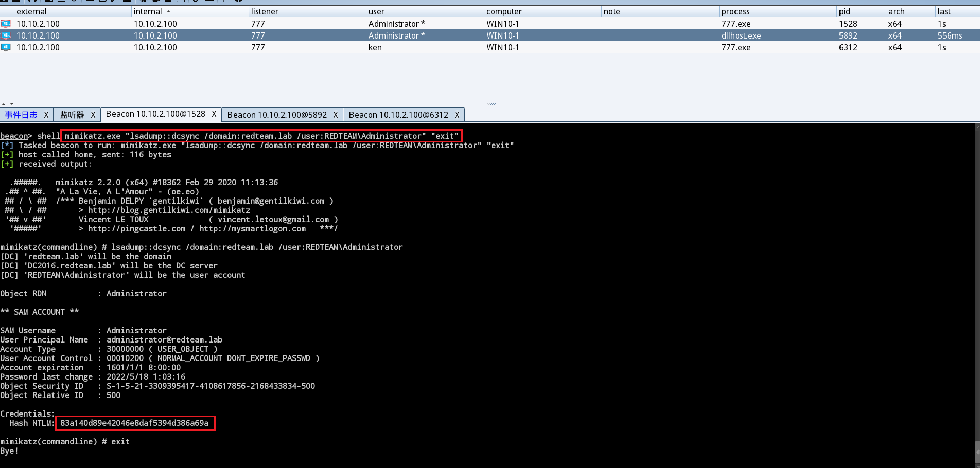The image size is (980, 468).
Task: Sort sessions by internal column header
Action: click(189, 11)
